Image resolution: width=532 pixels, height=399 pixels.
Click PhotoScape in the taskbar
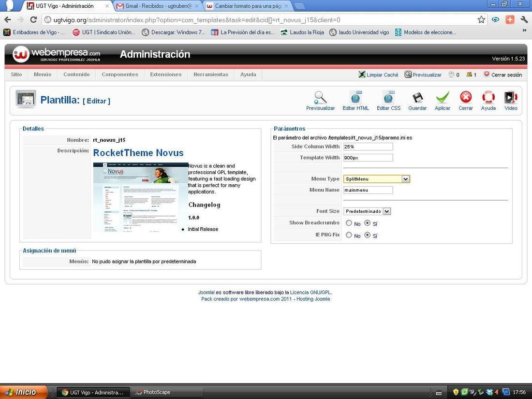click(x=167, y=392)
